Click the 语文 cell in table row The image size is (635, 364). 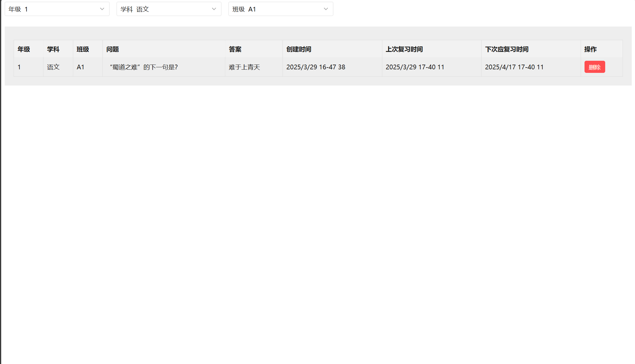[x=53, y=67]
